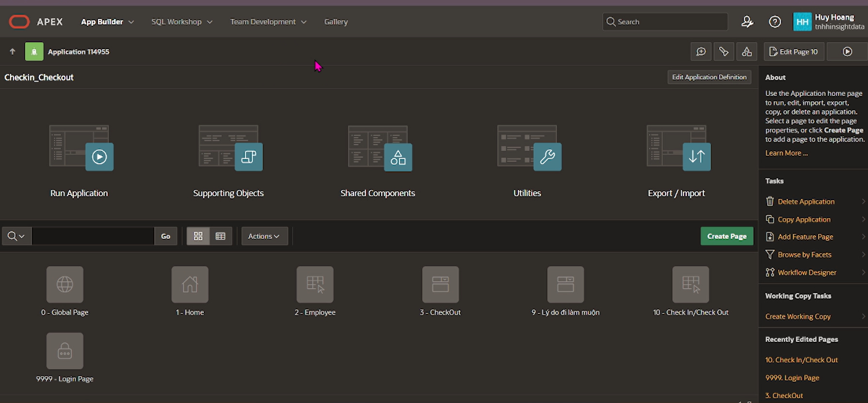
Task: Open page 1 - Home
Action: point(190,284)
